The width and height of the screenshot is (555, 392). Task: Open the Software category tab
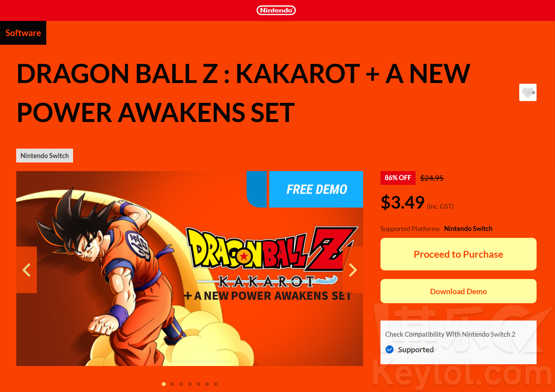tap(23, 33)
